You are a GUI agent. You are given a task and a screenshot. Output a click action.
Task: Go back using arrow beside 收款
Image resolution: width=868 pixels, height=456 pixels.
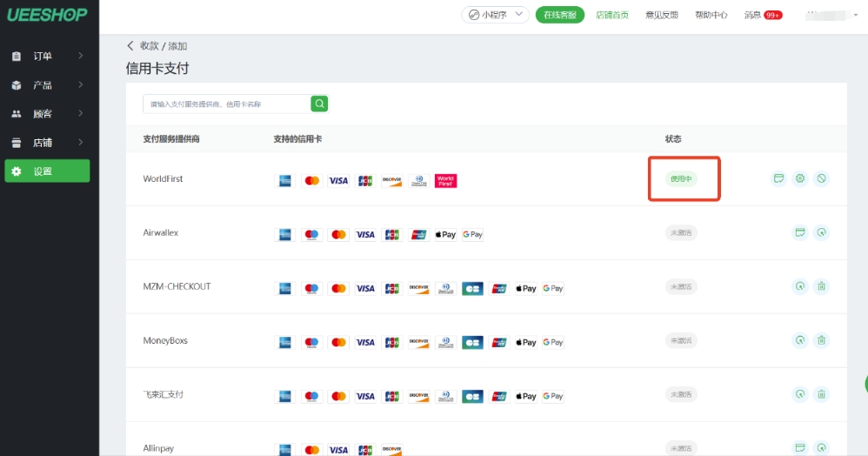tap(131, 46)
